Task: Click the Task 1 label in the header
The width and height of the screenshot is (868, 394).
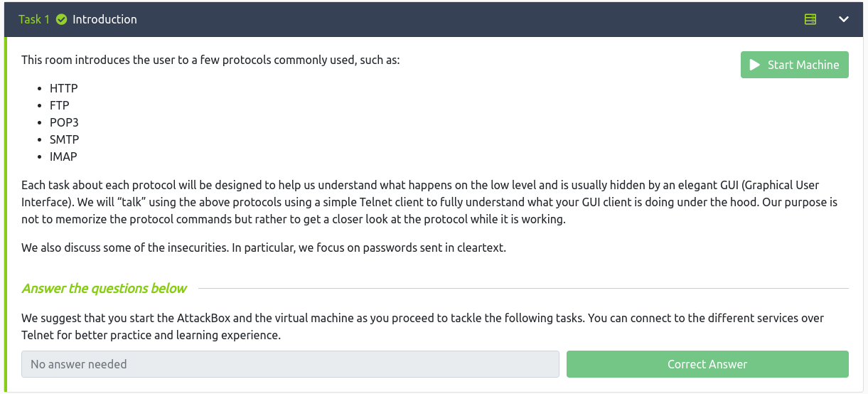Action: pyautogui.click(x=34, y=19)
